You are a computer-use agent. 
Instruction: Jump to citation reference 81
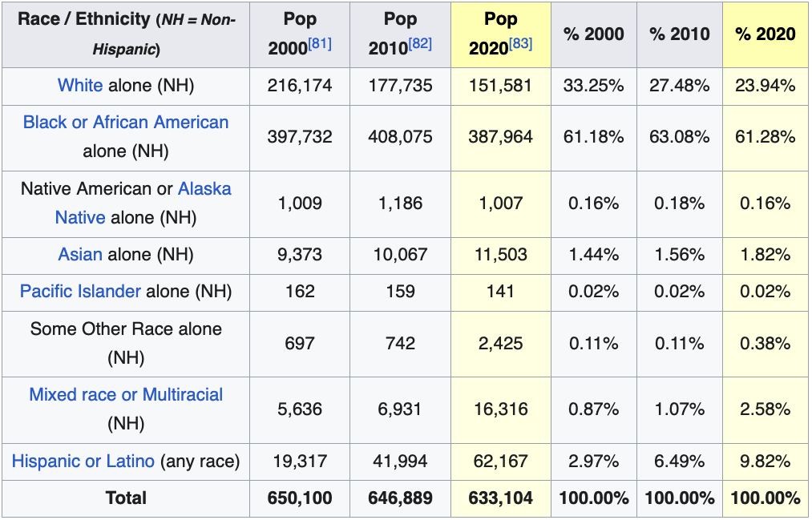click(x=320, y=43)
